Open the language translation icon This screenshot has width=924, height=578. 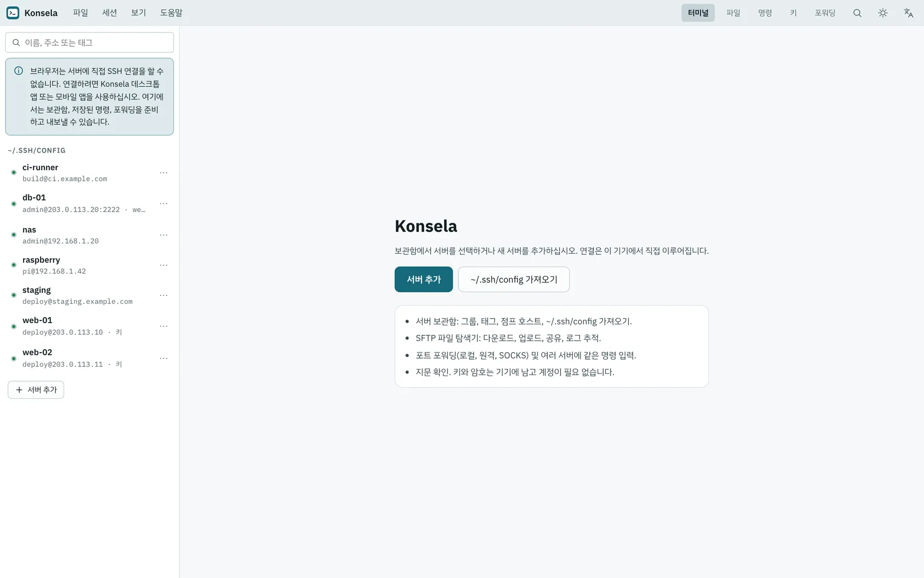909,13
